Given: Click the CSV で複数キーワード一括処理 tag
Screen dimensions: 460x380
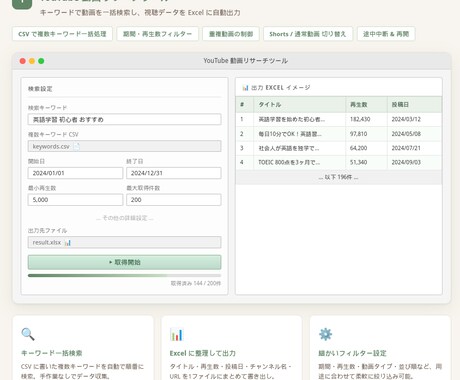Looking at the screenshot, I should point(62,34).
